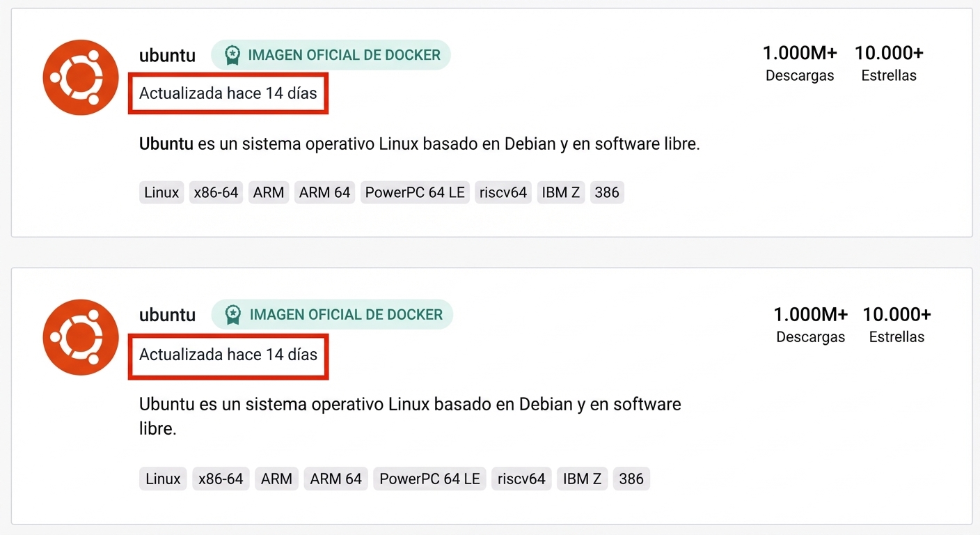The height and width of the screenshot is (535, 980).
Task: Click the 'Descargas' label in lower card
Action: coord(811,337)
